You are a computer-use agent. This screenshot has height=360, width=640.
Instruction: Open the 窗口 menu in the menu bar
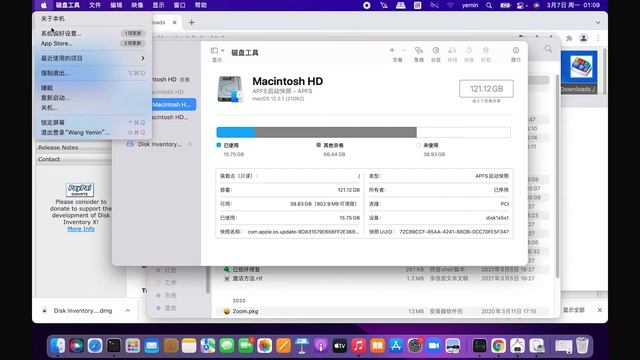point(180,5)
